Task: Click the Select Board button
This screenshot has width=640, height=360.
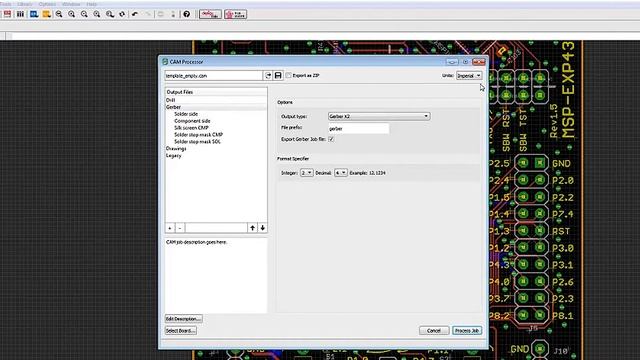Action: pos(180,331)
